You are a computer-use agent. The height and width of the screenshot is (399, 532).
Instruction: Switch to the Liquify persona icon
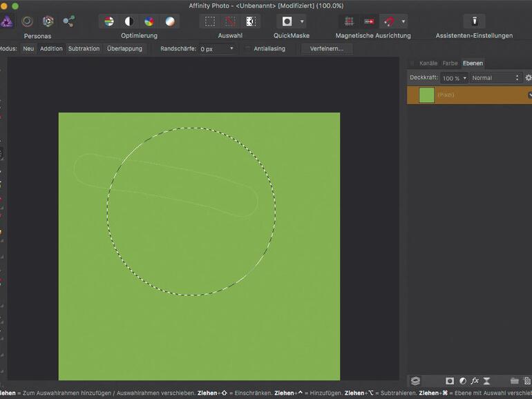[28, 21]
